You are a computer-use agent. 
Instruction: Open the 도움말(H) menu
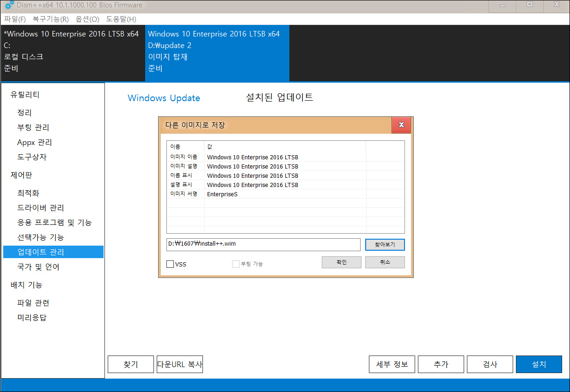click(x=121, y=19)
